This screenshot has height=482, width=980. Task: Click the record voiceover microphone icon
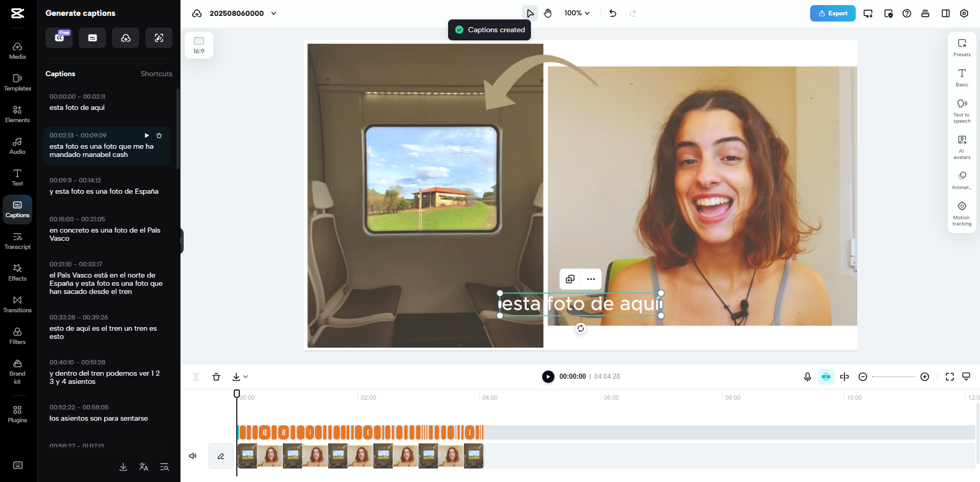click(x=807, y=377)
